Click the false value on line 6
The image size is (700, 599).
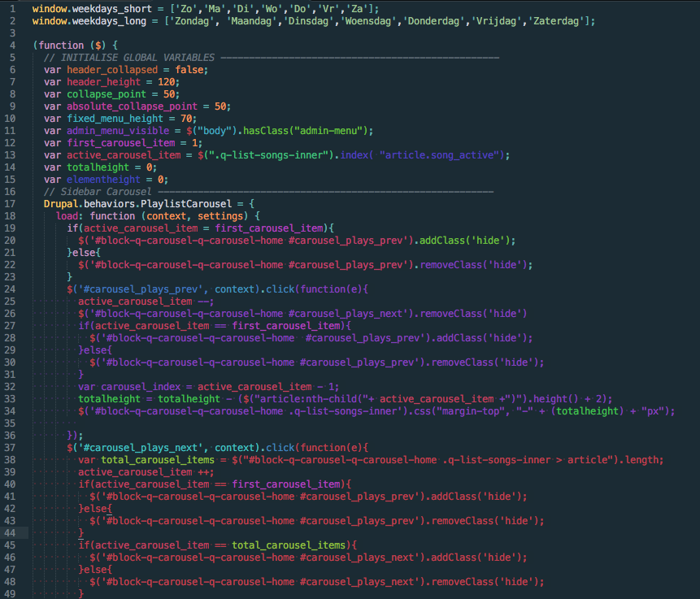point(189,69)
